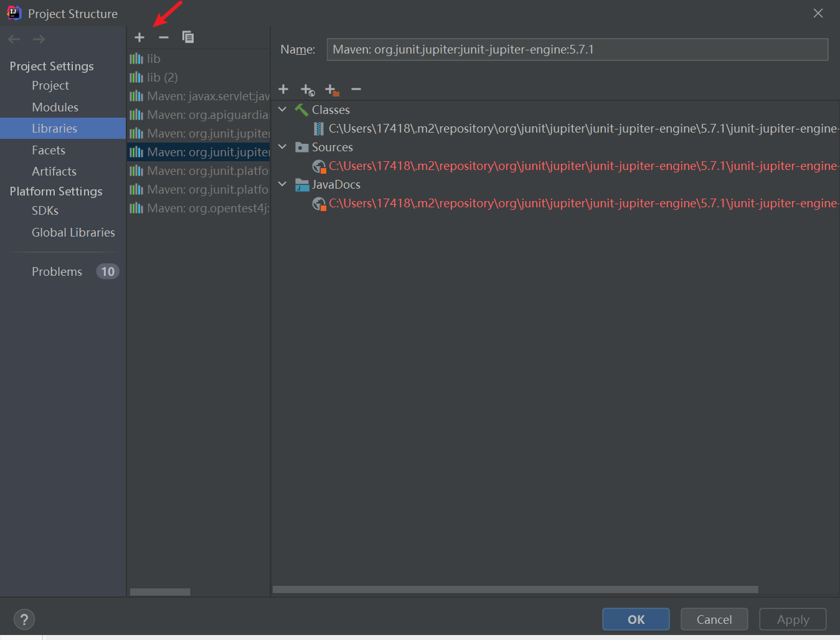Open the Global Libraries page
Viewport: 840px width, 640px height.
click(x=73, y=232)
